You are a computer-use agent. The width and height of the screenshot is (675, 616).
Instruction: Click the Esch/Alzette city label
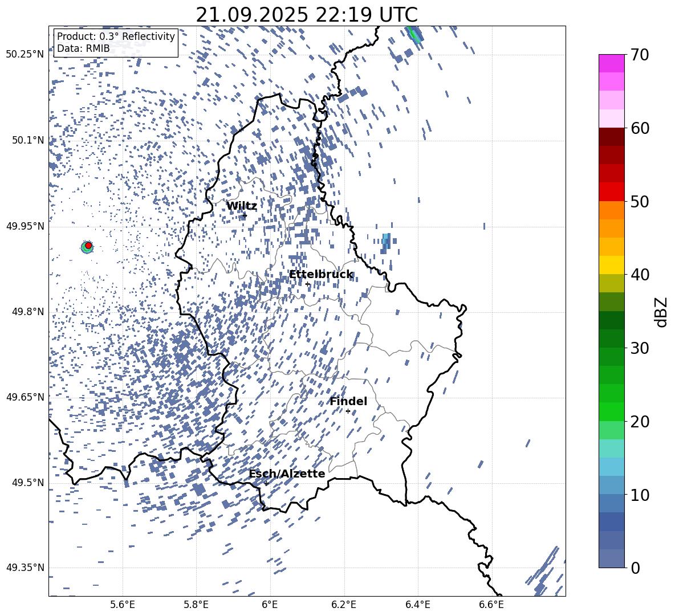pyautogui.click(x=287, y=474)
